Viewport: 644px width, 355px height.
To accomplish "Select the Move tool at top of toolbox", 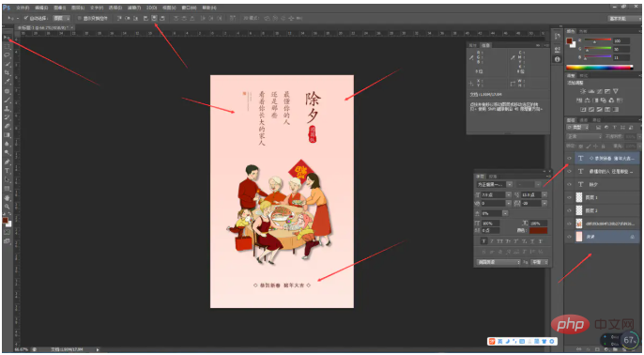I will click(7, 38).
